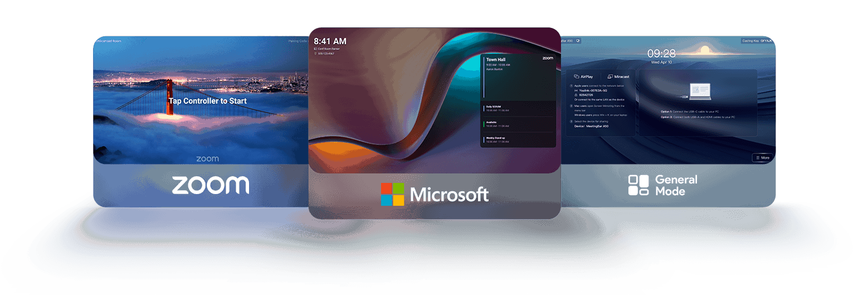Image resolution: width=868 pixels, height=295 pixels.
Task: Click the 'General Mode' label text
Action: [676, 185]
